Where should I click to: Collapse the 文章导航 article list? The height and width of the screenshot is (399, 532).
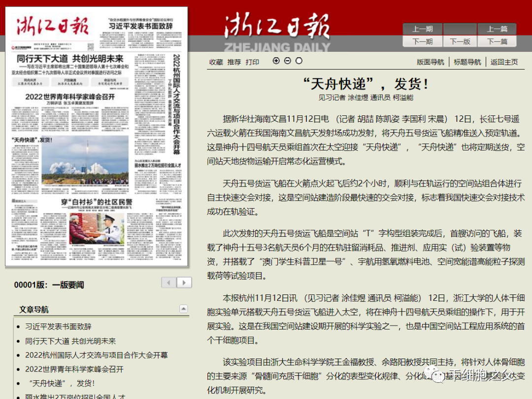coord(184,309)
